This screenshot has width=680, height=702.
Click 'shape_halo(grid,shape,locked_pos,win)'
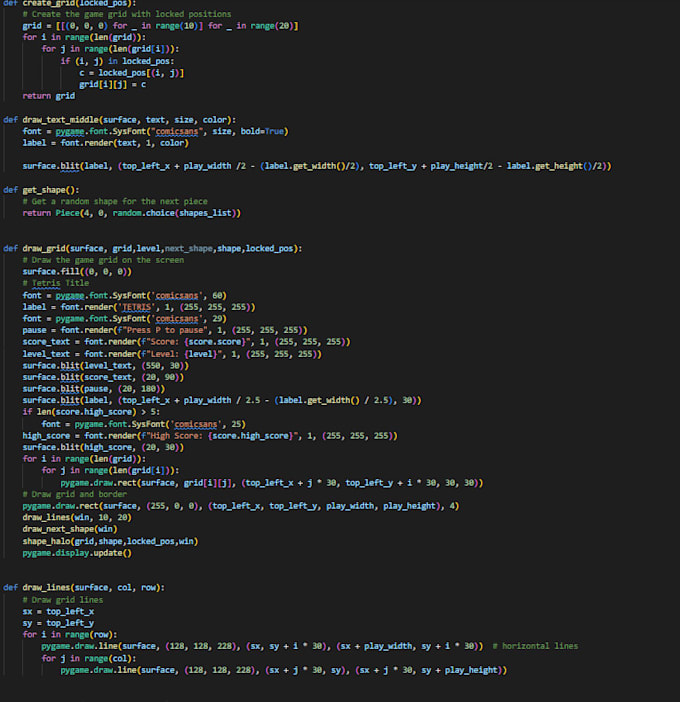110,541
